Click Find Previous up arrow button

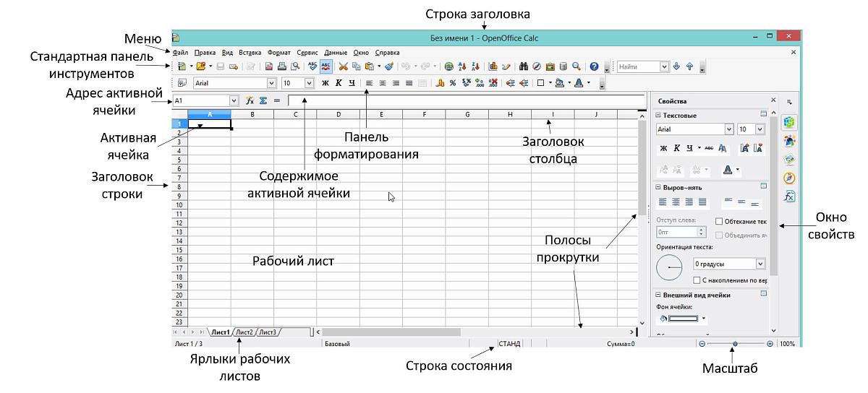(689, 66)
